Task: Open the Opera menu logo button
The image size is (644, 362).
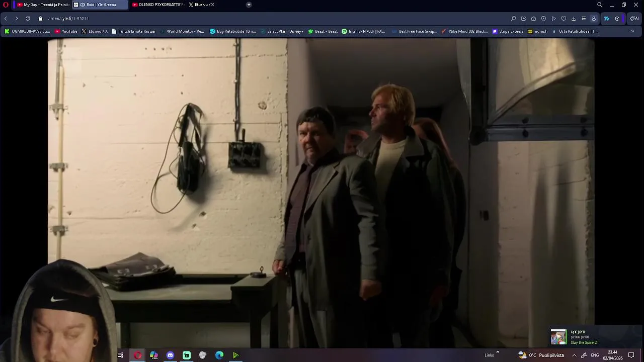Action: pyautogui.click(x=6, y=5)
